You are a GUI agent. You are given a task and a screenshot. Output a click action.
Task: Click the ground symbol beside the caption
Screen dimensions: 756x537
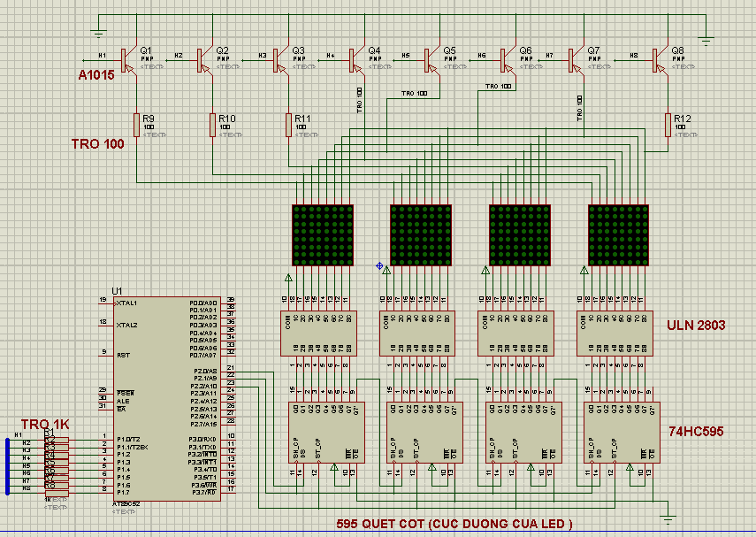click(668, 519)
